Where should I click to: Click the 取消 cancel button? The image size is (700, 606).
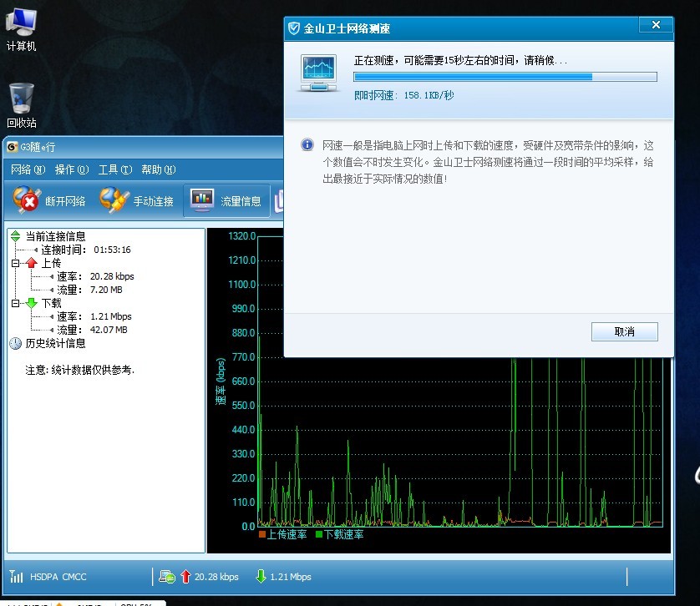pyautogui.click(x=624, y=331)
